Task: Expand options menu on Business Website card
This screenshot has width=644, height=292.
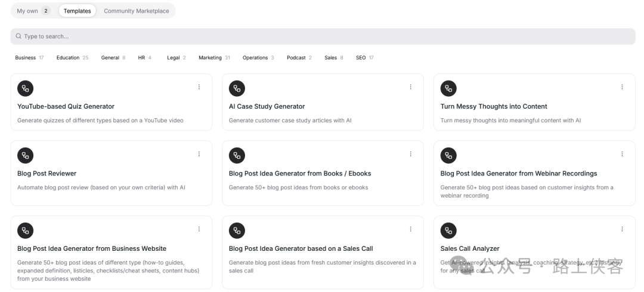Action: pos(199,229)
